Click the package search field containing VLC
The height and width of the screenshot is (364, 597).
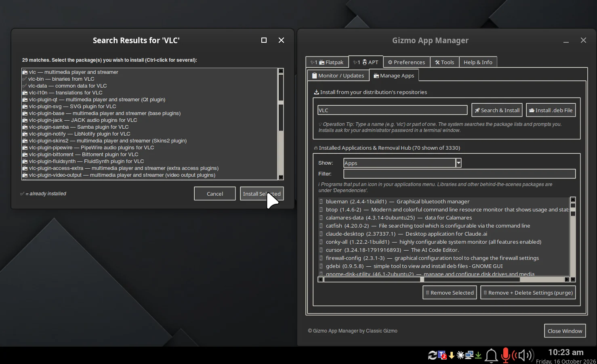392,110
